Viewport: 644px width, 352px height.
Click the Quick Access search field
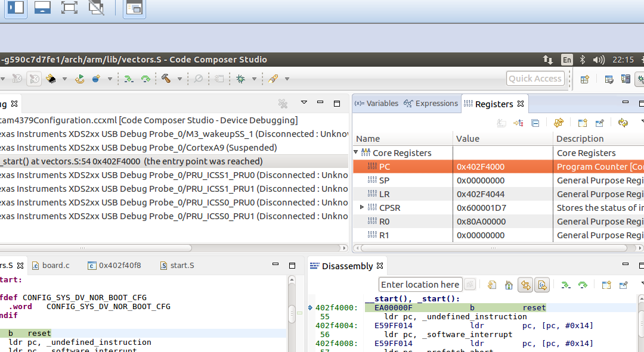coord(535,79)
